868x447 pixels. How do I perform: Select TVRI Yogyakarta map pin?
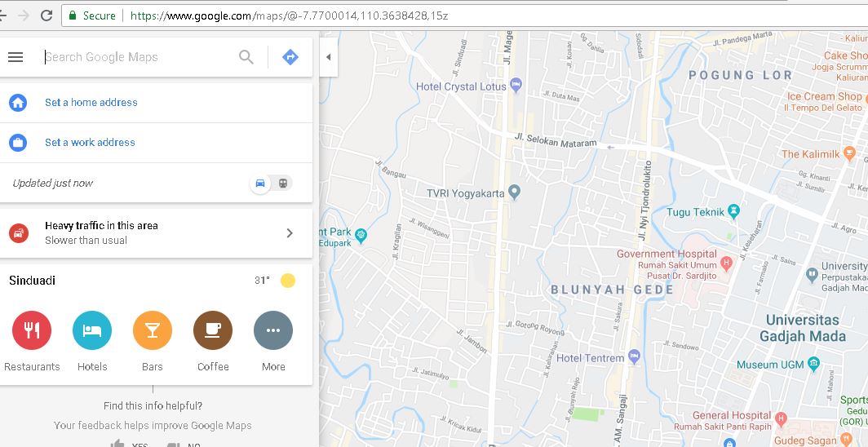click(x=515, y=193)
